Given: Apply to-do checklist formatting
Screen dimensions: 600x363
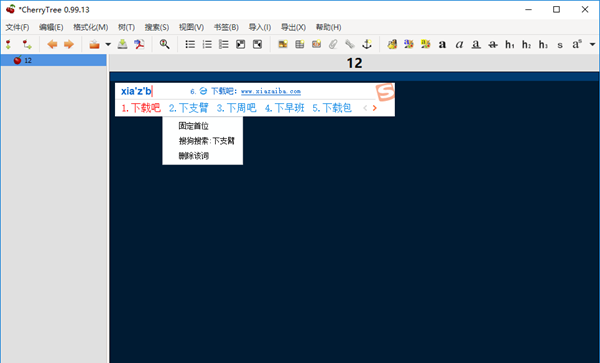Looking at the screenshot, I should tap(223, 44).
